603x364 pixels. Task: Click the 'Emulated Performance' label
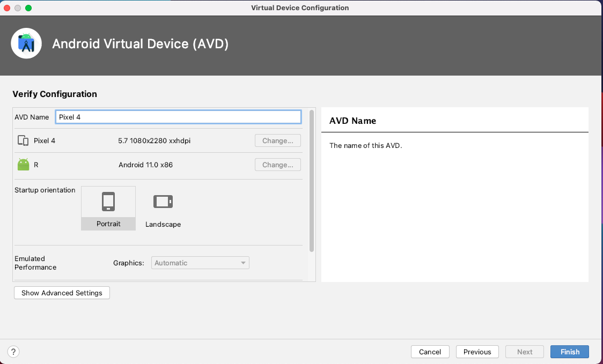click(35, 263)
